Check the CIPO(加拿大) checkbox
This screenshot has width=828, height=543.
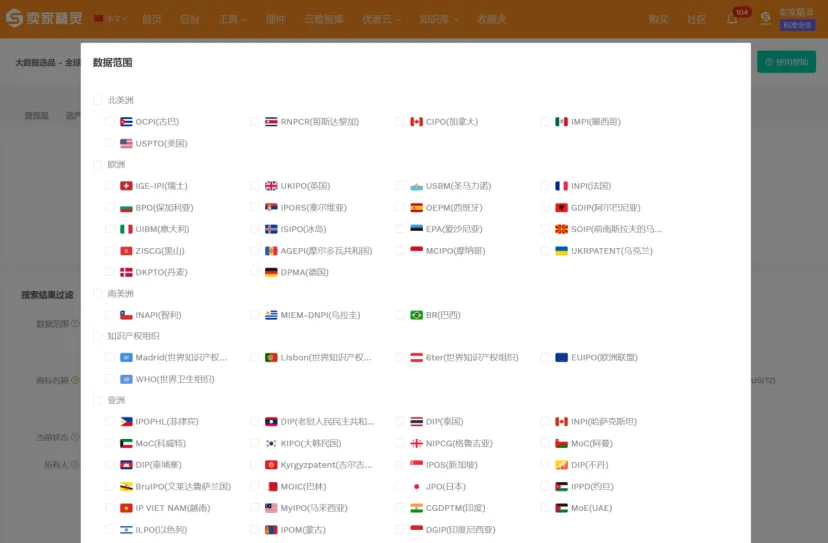[400, 121]
